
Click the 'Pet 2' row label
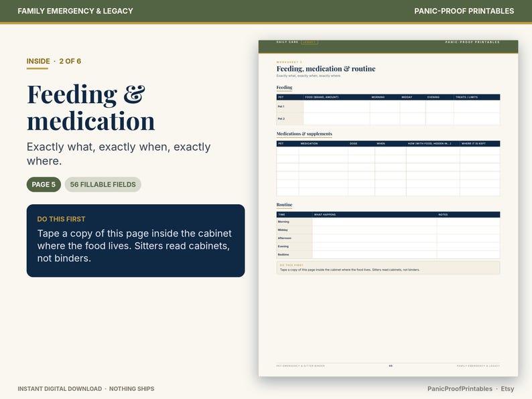click(x=281, y=118)
